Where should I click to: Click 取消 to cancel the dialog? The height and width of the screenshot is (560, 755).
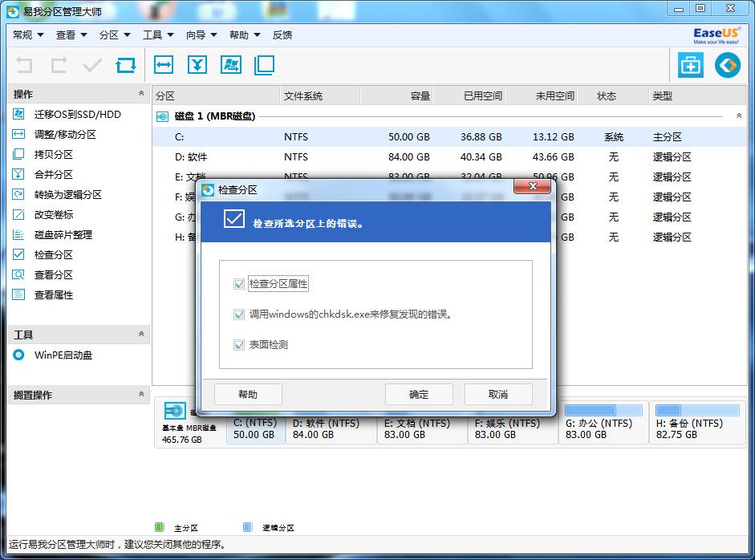pyautogui.click(x=498, y=395)
